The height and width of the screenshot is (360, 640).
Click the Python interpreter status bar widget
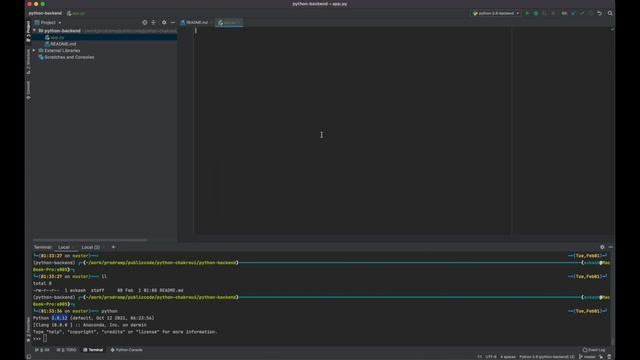click(x=547, y=357)
